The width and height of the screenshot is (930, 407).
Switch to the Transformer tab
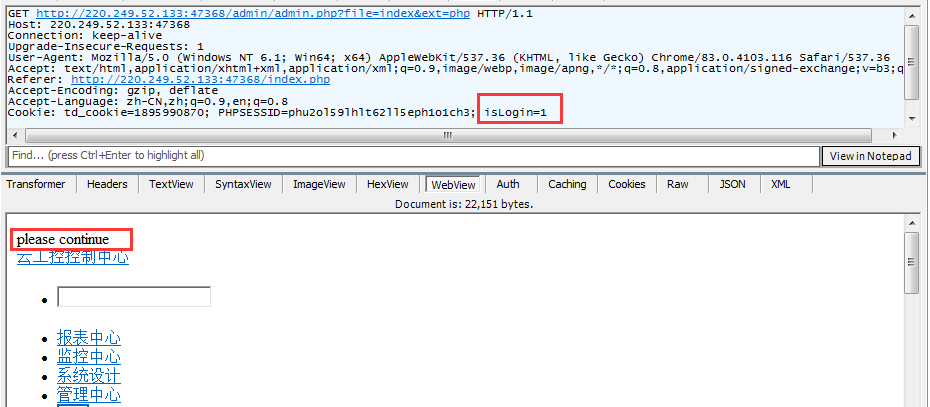(x=36, y=184)
